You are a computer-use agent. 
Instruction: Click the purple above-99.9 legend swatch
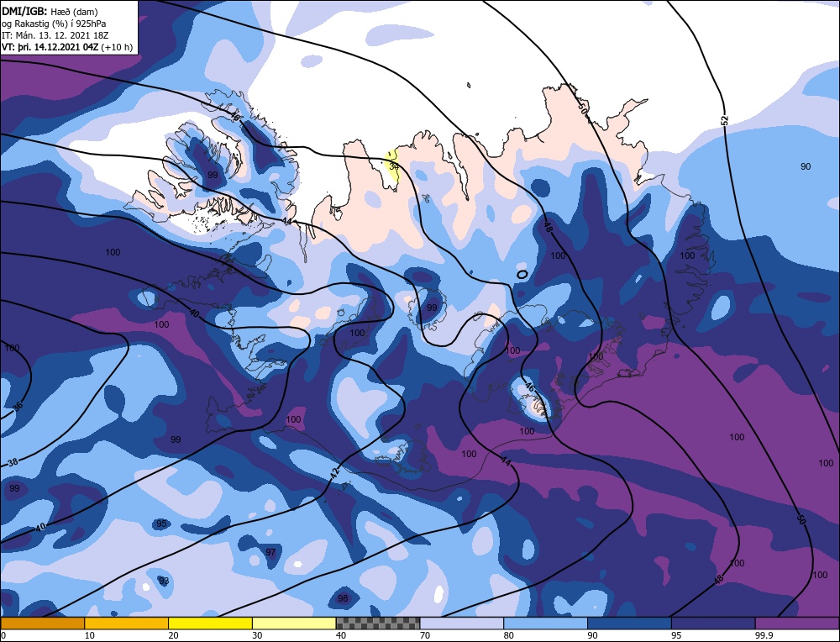tap(797, 623)
